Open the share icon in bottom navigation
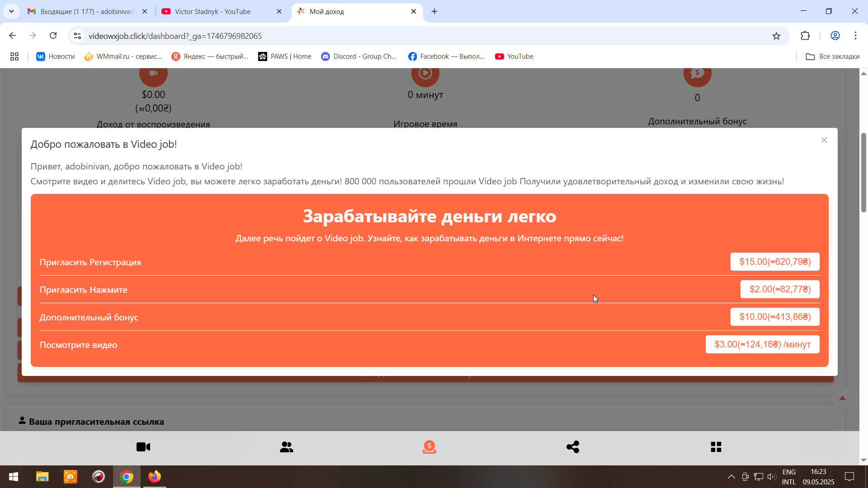Screen dimensions: 868x488 tap(573, 447)
